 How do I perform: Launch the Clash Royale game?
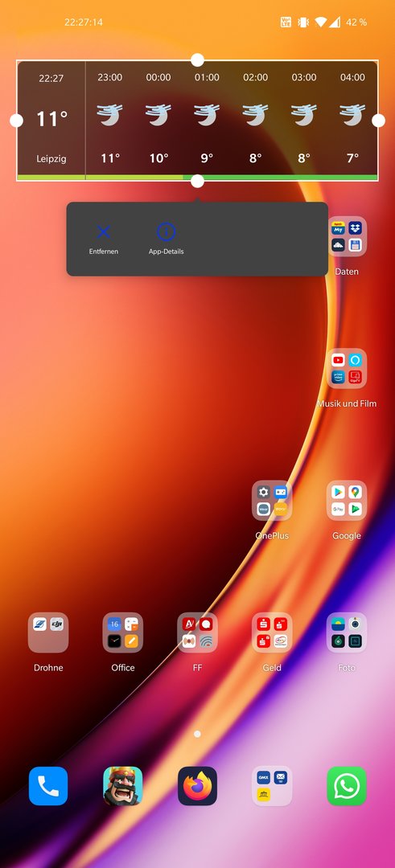(123, 786)
